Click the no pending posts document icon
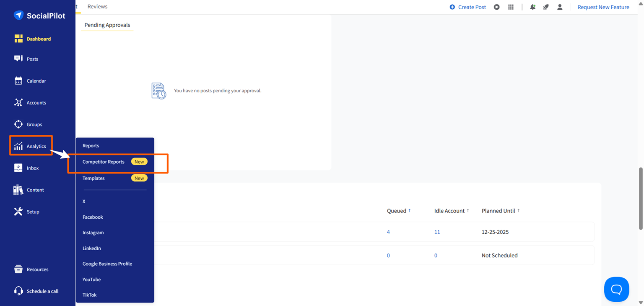 (x=158, y=91)
